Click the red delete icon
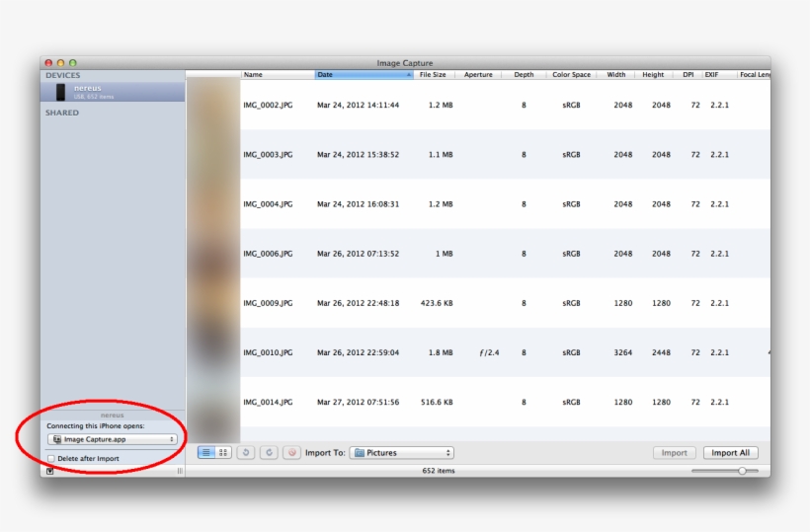Viewport: 810px width, 532px height. [291, 452]
